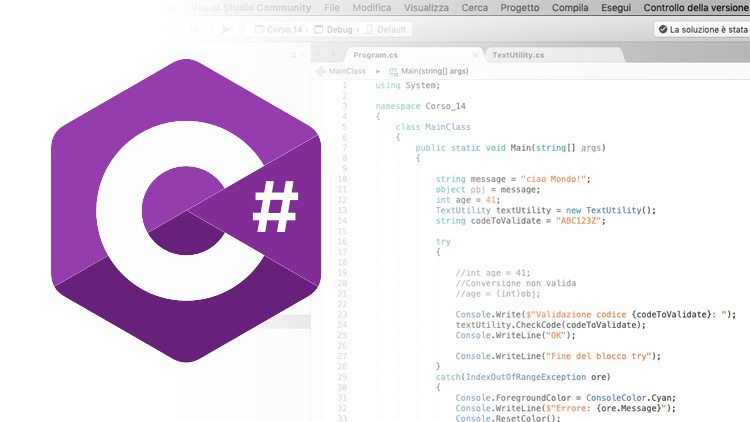Screen dimensions: 750x422
Task: Open the Cerca menu
Action: click(474, 8)
